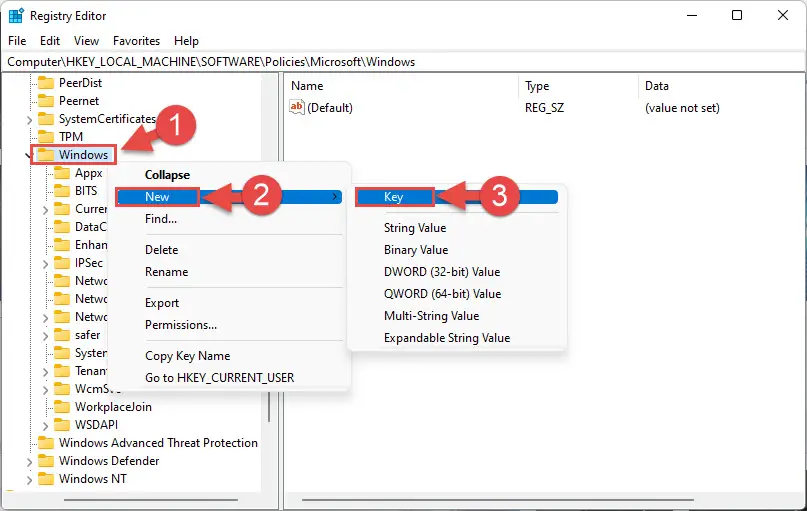807x511 pixels.
Task: Click the Peernet folder icon
Action: click(x=46, y=101)
